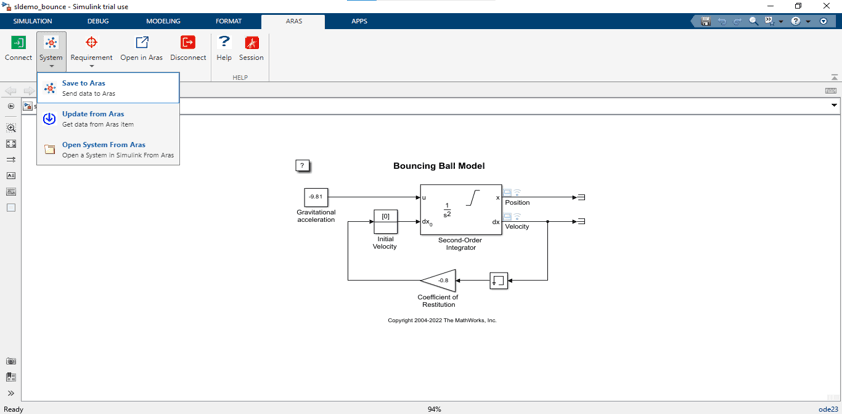Image resolution: width=842 pixels, height=414 pixels.
Task: Click the Session icon in ribbon
Action: (x=251, y=43)
